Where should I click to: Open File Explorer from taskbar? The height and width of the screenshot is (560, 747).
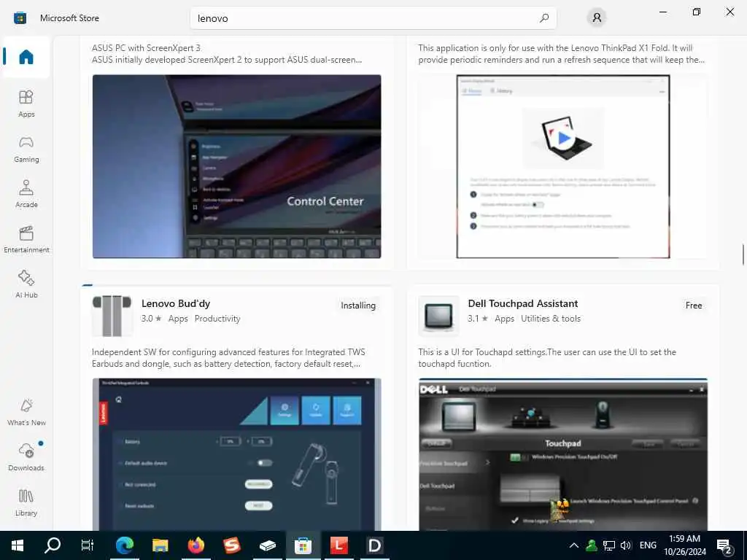(160, 545)
